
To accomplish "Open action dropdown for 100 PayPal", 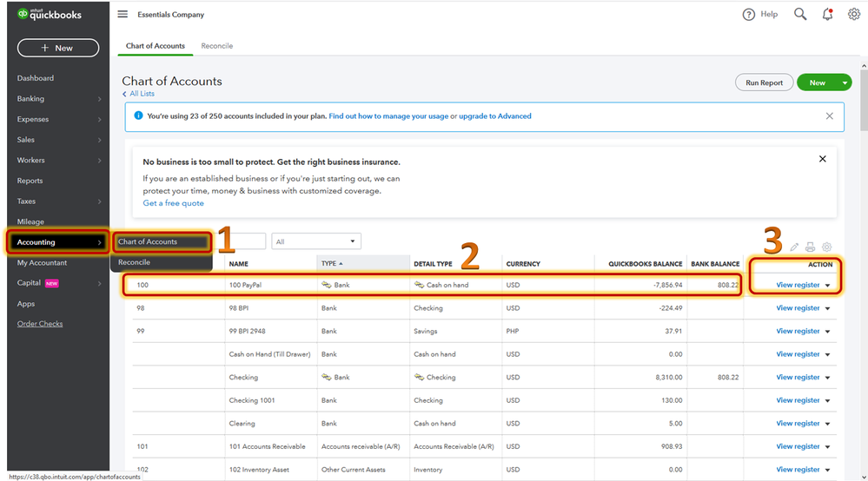I will 827,286.
